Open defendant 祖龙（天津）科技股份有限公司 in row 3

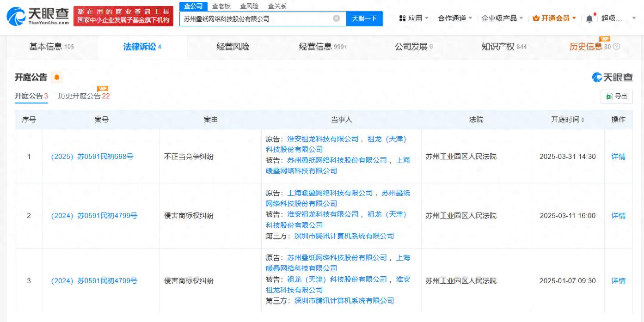(x=337, y=279)
